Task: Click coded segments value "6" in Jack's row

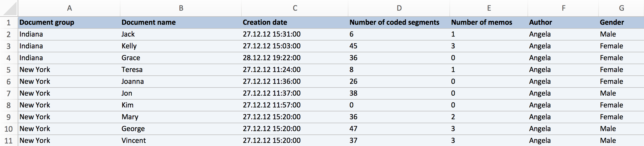Action: [x=351, y=34]
